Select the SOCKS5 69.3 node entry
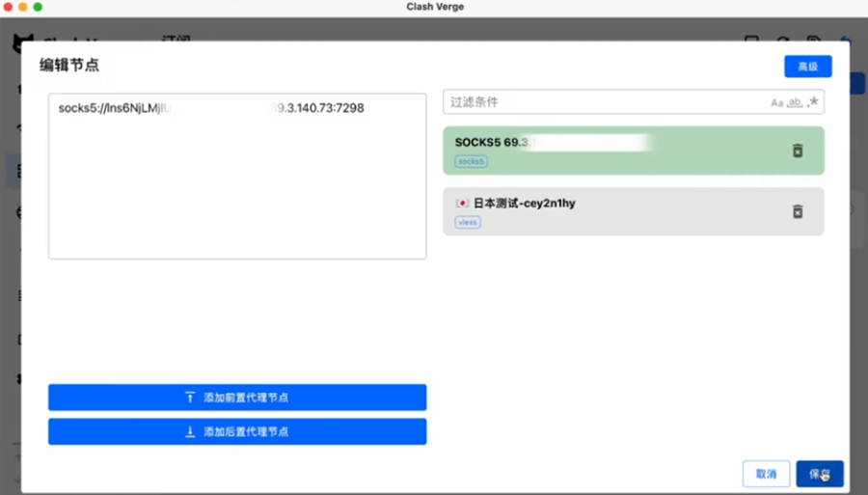The height and width of the screenshot is (495, 868). (634, 151)
